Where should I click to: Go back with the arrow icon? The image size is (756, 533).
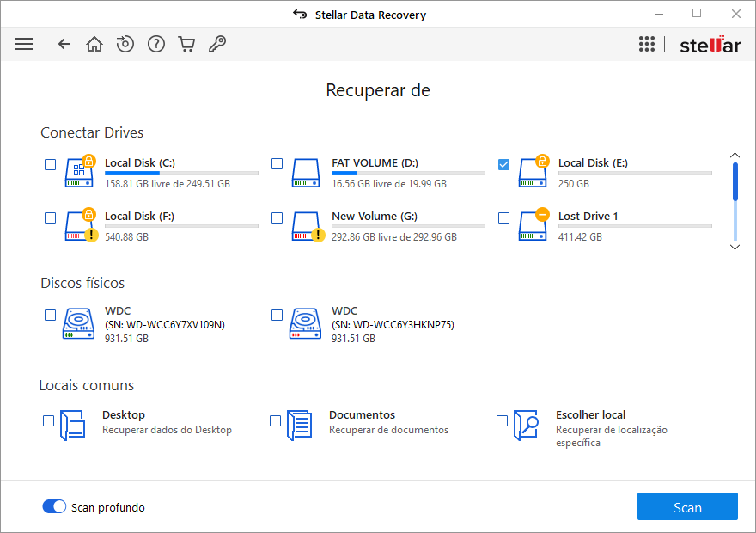pos(64,44)
